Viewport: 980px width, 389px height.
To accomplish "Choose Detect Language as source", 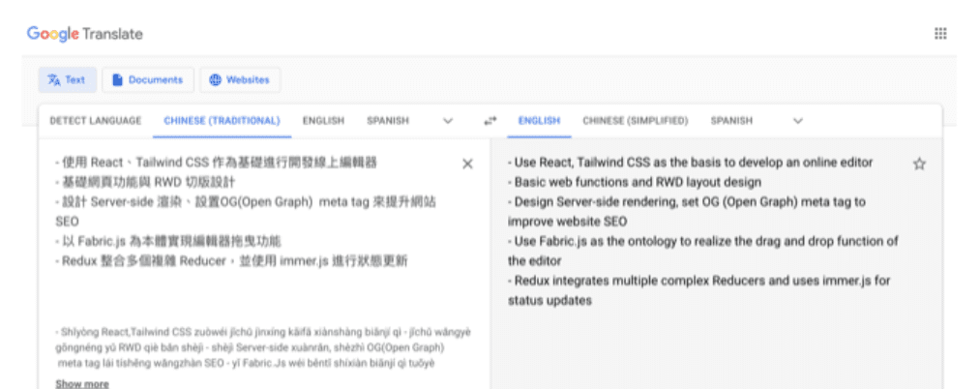I will coord(96,121).
